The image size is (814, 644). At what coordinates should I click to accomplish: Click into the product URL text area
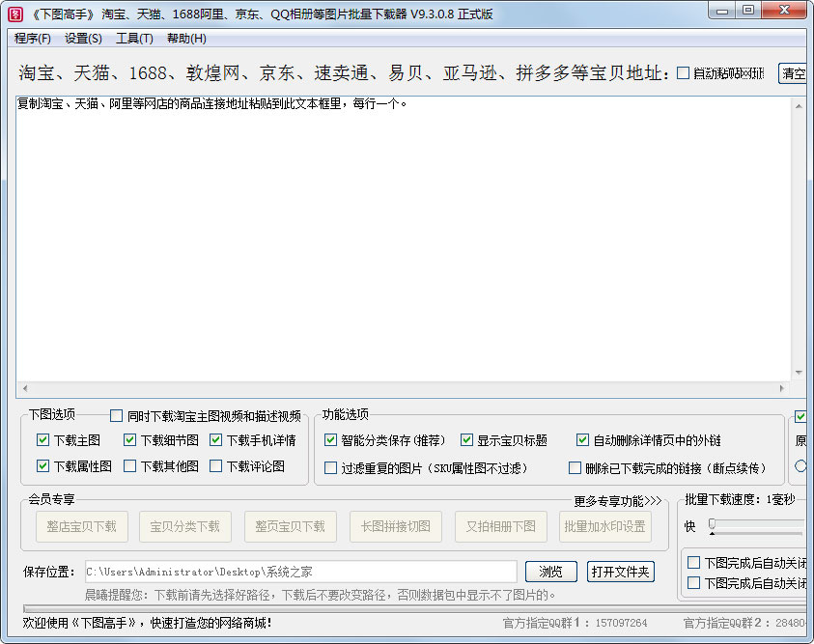(404, 238)
